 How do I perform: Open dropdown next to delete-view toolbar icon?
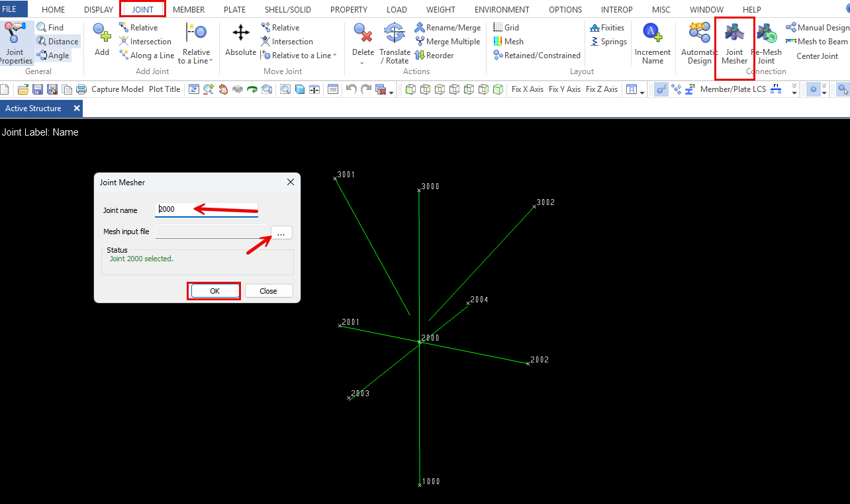coord(391,93)
